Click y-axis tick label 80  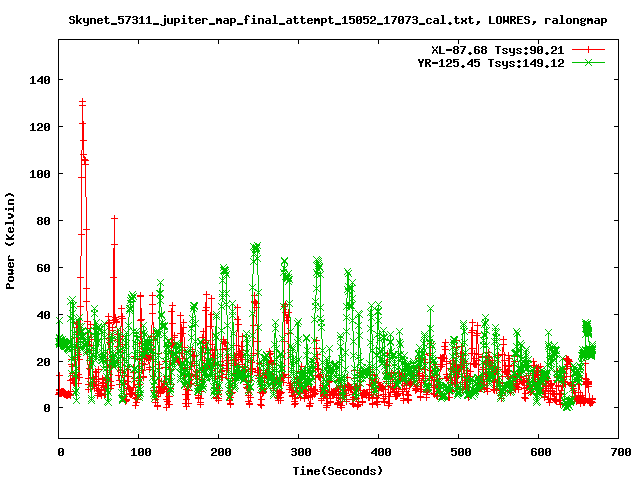coord(43,221)
